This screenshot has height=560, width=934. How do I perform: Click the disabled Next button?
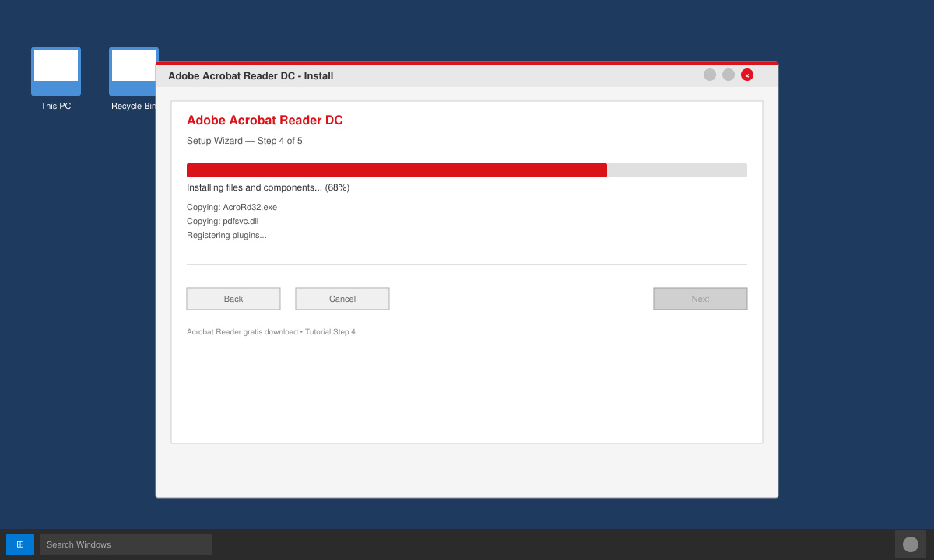click(700, 299)
